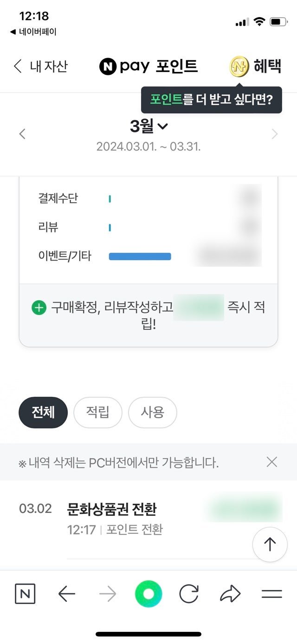The image size is (297, 644).
Task: Tap the 포인트를 더 받고 싶다면 tooltip
Action: [x=211, y=99]
